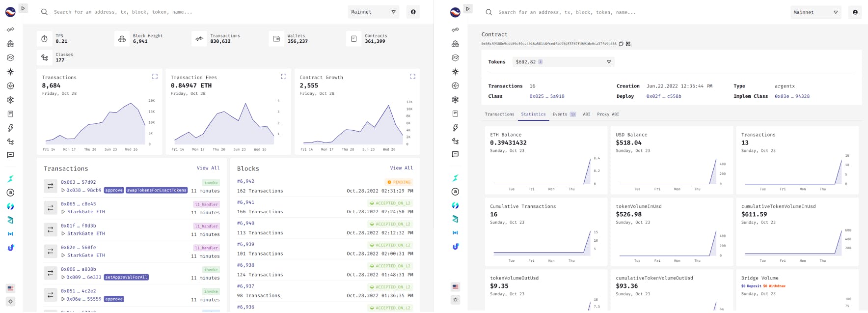
Task: Open the Mainnet network dropdown in the dashboard
Action: pos(374,12)
